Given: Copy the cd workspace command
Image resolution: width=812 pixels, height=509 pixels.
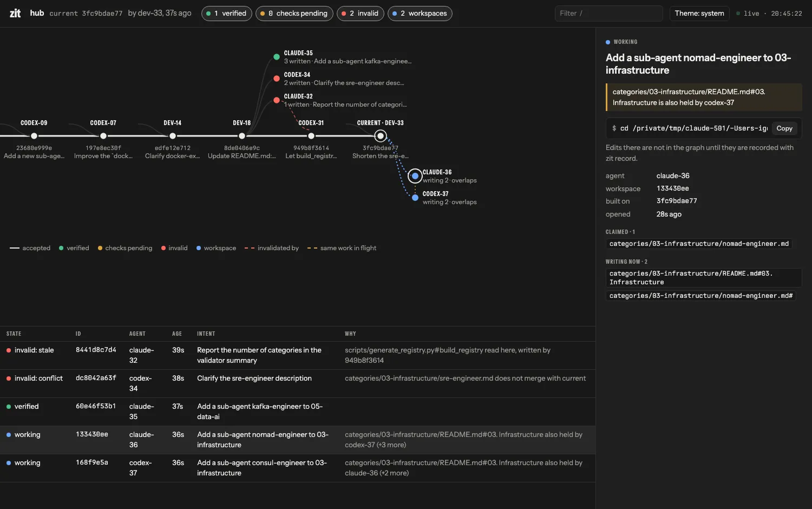Looking at the screenshot, I should tap(784, 128).
